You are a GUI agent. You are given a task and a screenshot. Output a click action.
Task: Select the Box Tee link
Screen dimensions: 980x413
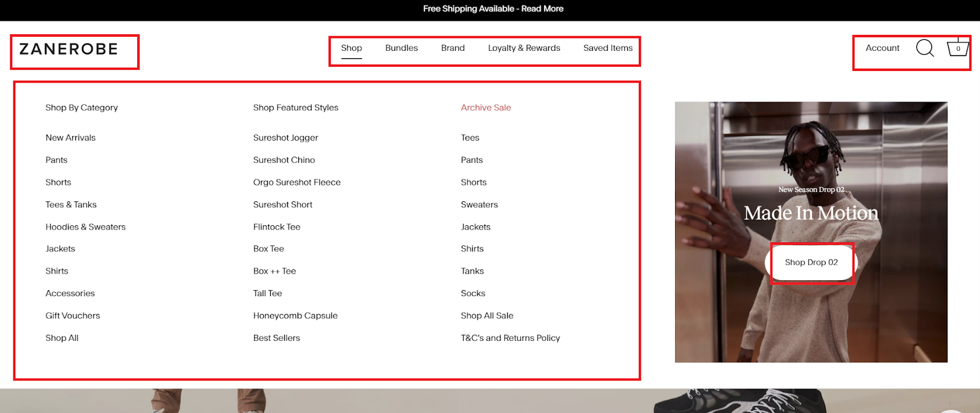269,248
